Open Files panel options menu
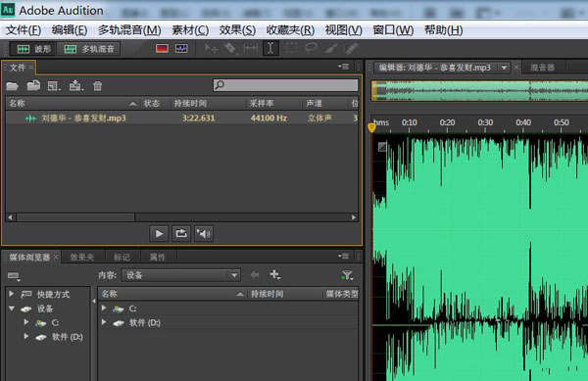 tap(343, 67)
